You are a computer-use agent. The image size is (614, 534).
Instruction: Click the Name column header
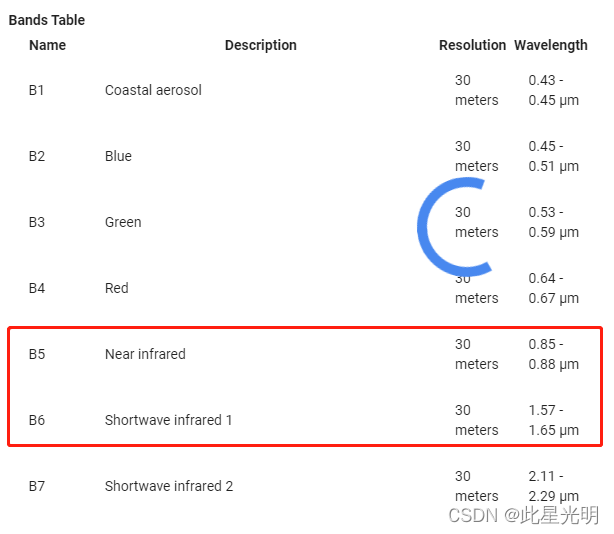pos(47,45)
